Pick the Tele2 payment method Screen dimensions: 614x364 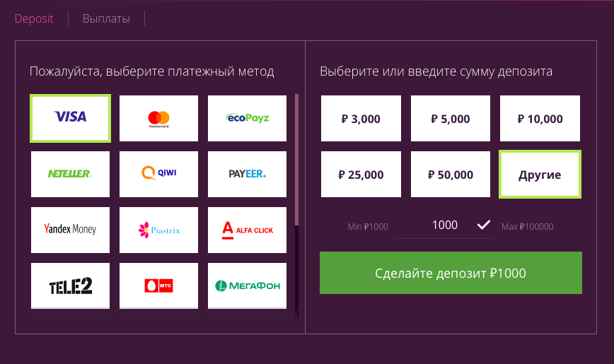(71, 286)
